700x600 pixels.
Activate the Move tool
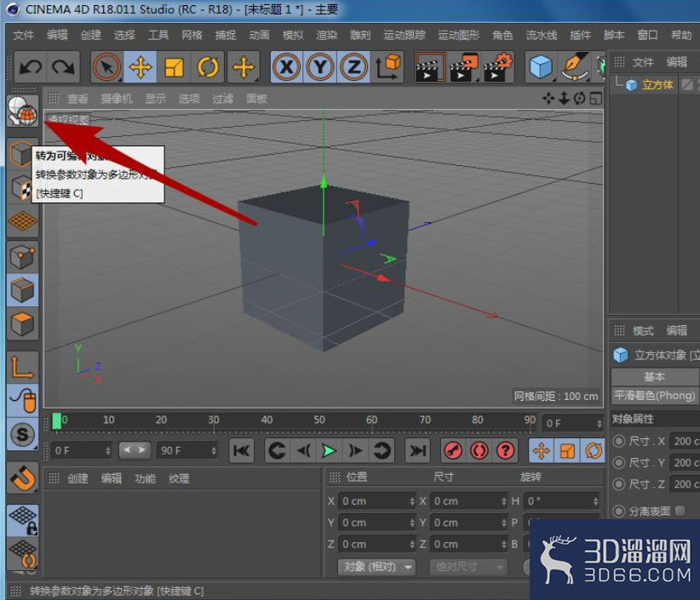click(x=141, y=67)
